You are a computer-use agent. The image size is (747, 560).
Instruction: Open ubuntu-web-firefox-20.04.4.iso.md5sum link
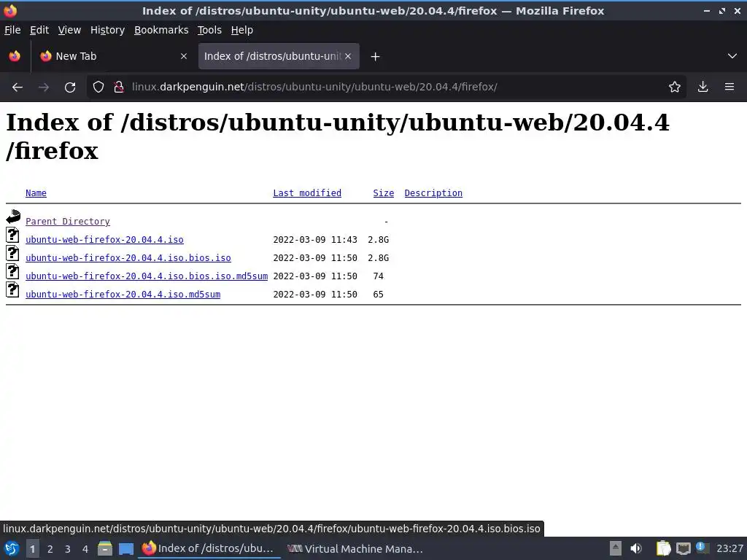point(123,295)
